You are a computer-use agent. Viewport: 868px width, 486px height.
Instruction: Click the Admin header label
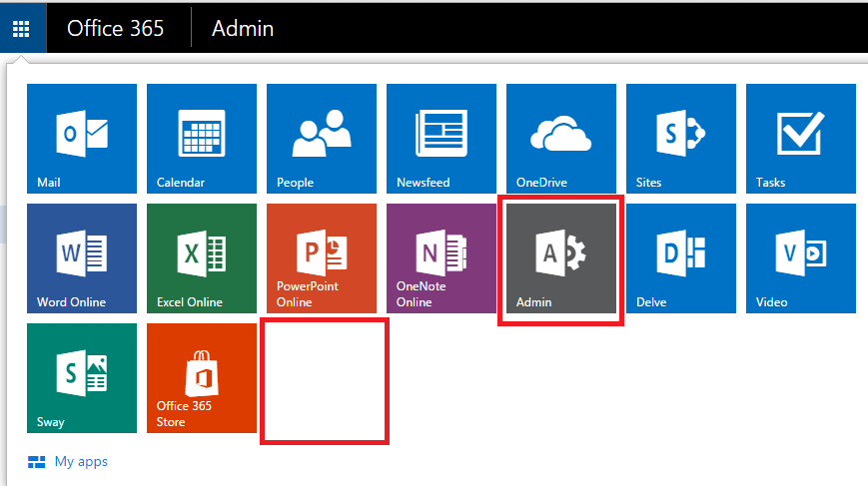tap(243, 28)
